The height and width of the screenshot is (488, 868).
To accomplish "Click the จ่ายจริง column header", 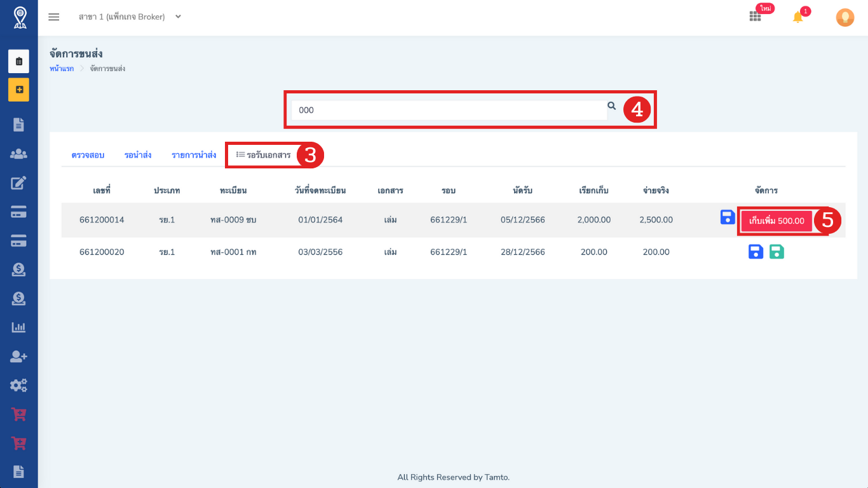I will click(656, 191).
